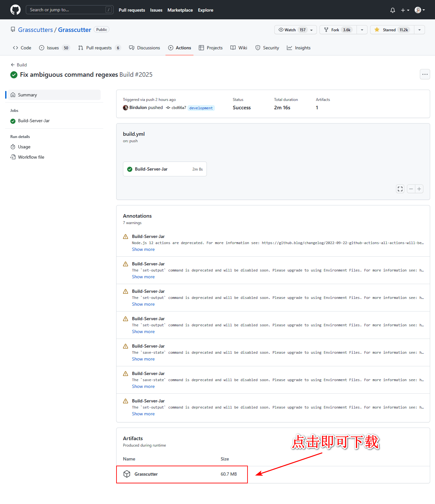Screen dimensions: 435x504
Task: Open the Pull requests repository tab
Action: pos(99,48)
